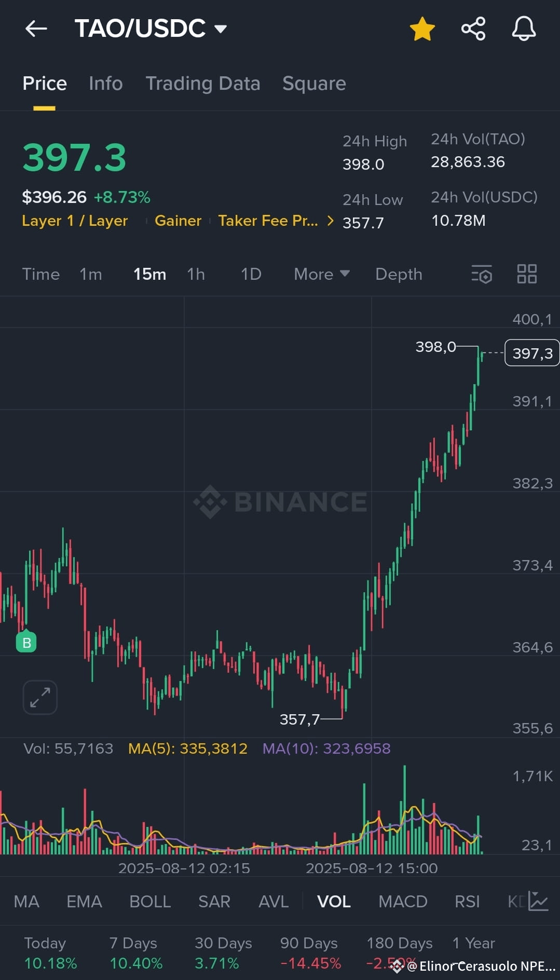The width and height of the screenshot is (560, 980).
Task: Open the indicator settings chart icon
Action: (x=538, y=901)
